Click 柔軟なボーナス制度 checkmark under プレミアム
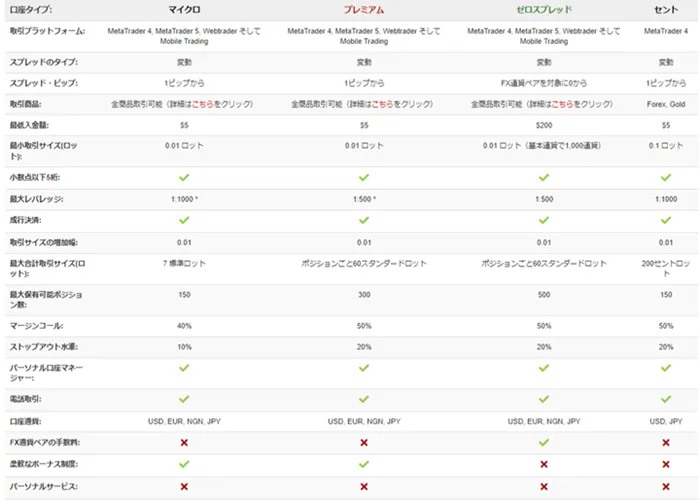The image size is (700, 502). click(364, 464)
